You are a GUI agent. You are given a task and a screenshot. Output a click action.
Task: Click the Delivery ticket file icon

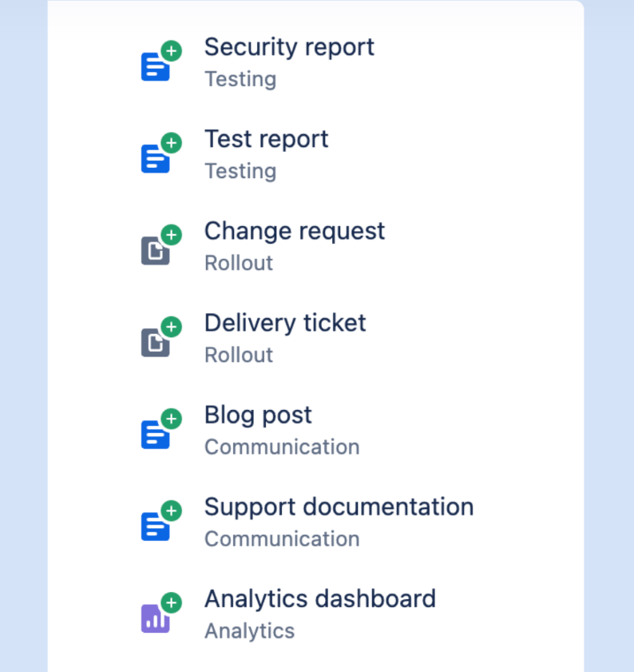156,343
